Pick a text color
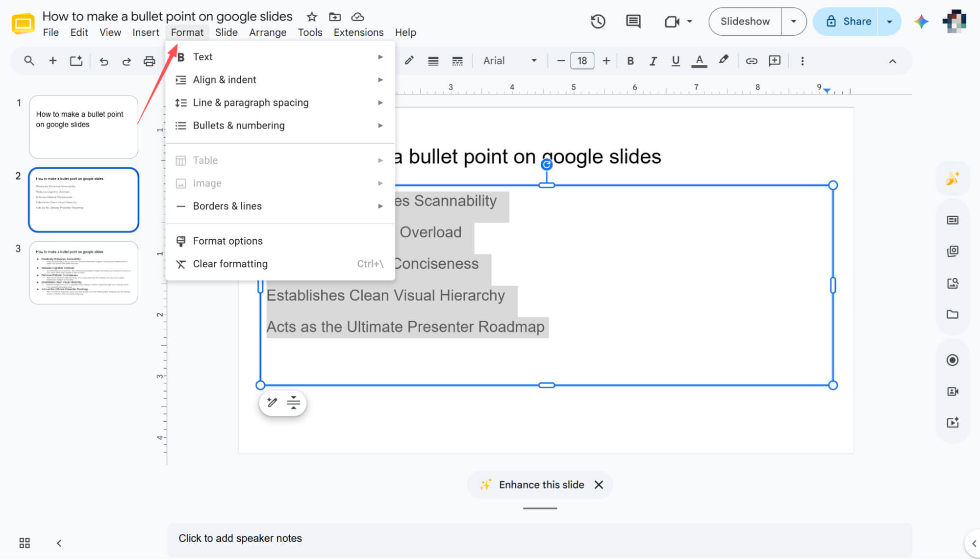The width and height of the screenshot is (980, 560). pos(699,61)
